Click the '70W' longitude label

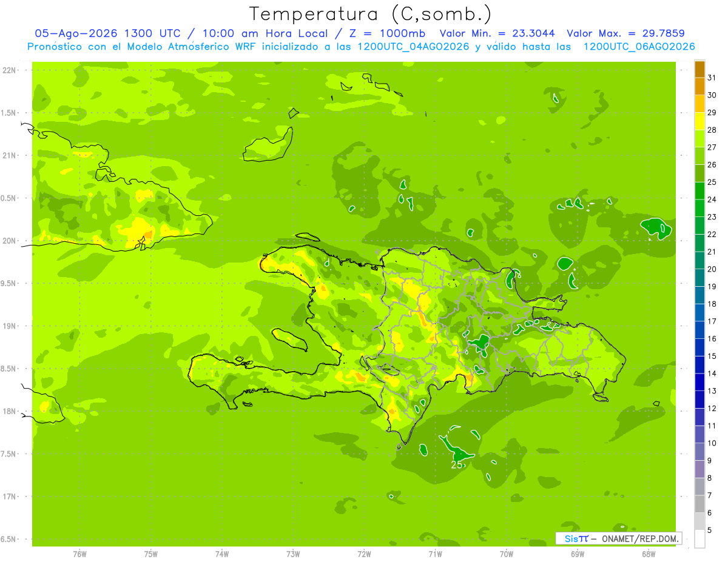[507, 554]
